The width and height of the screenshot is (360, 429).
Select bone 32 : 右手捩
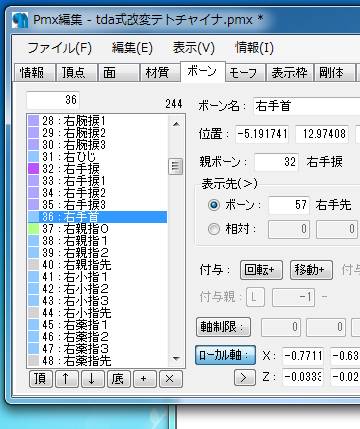tap(97, 169)
